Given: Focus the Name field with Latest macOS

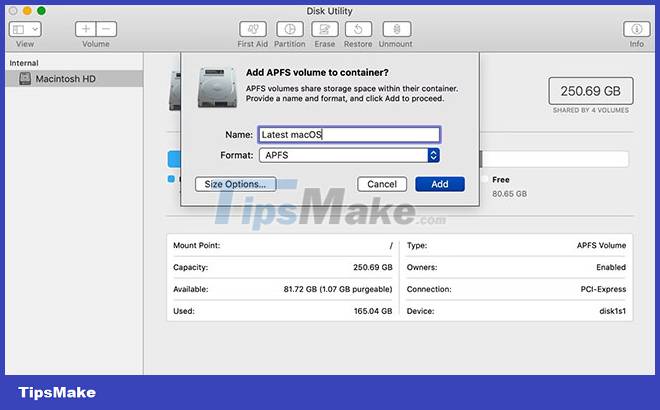Looking at the screenshot, I should (x=349, y=135).
